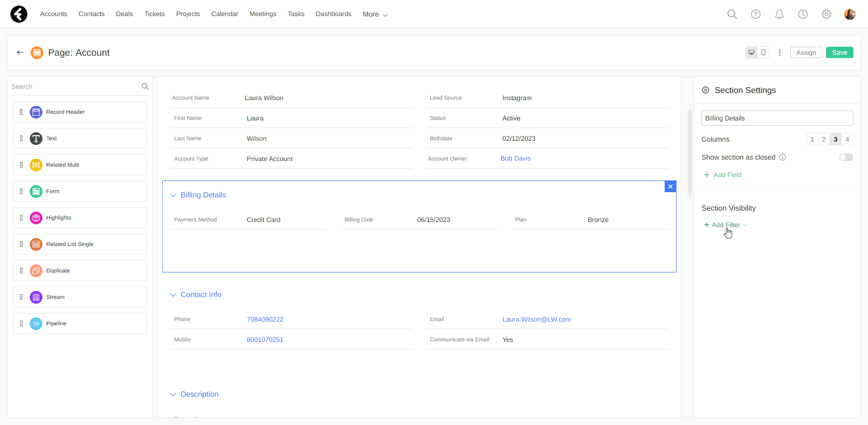This screenshot has width=868, height=425.
Task: Click the Assign button
Action: (x=806, y=52)
